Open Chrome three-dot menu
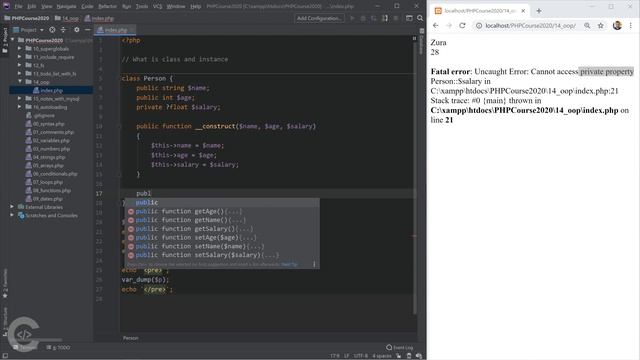The height and width of the screenshot is (360, 640). [x=631, y=25]
